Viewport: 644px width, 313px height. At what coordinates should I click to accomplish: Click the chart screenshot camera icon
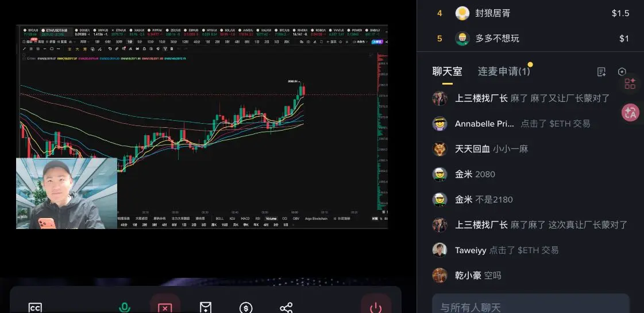[x=308, y=42]
